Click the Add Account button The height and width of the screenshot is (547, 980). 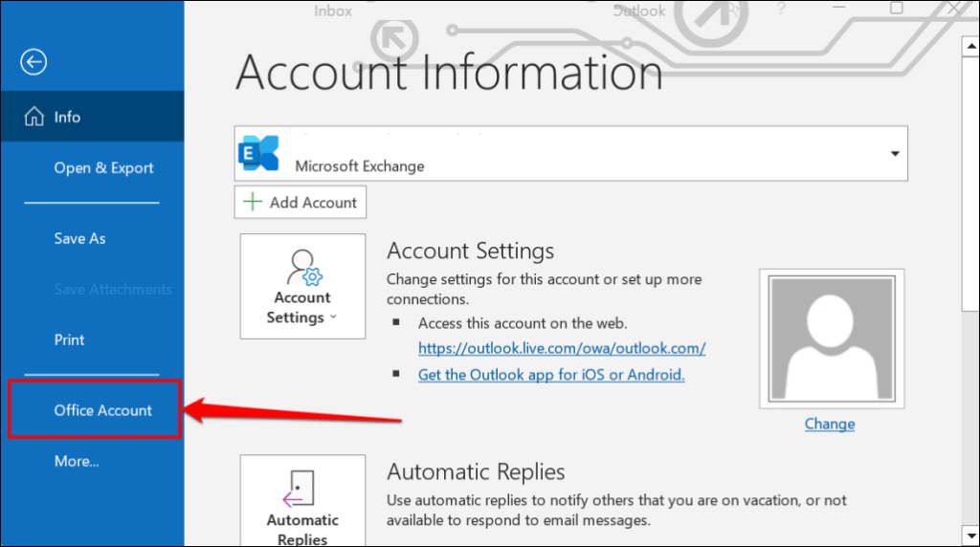[x=300, y=203]
